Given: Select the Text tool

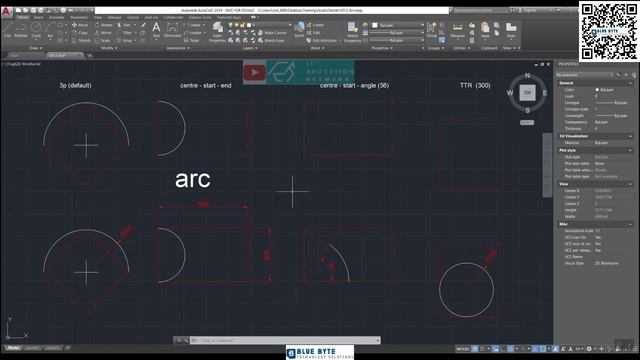Looking at the screenshot, I should (156, 30).
